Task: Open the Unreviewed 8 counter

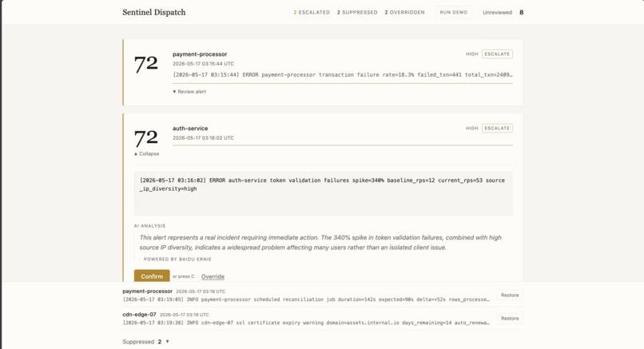Action: coord(503,12)
